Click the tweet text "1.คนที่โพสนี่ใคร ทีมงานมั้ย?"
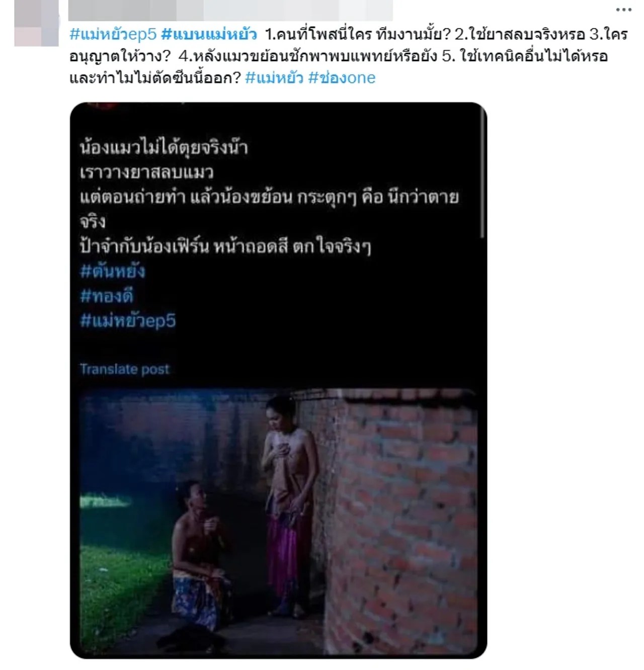This screenshot has height=670, width=644. click(358, 34)
